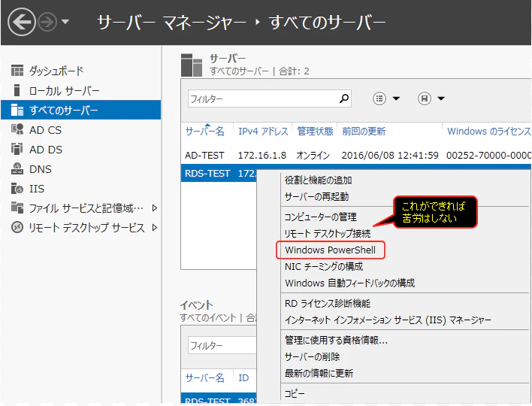Select ローカル サーバー in the sidebar
Screen dimensions: 532x406
coord(65,91)
